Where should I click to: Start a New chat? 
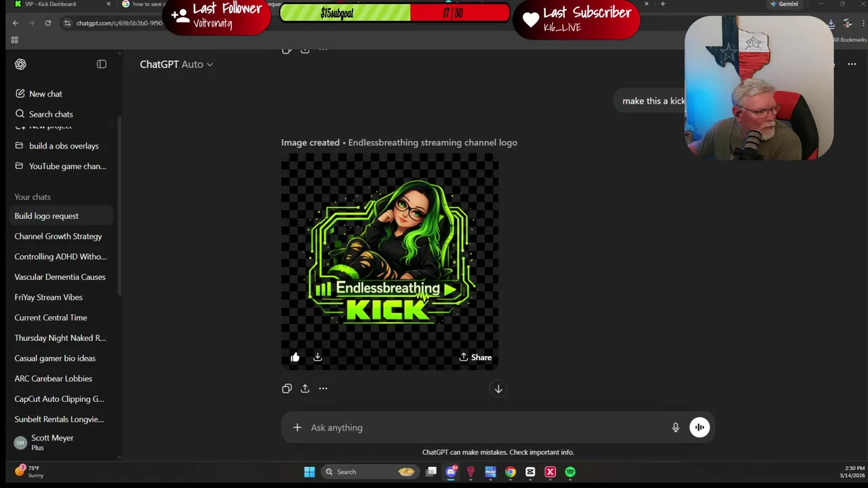45,94
